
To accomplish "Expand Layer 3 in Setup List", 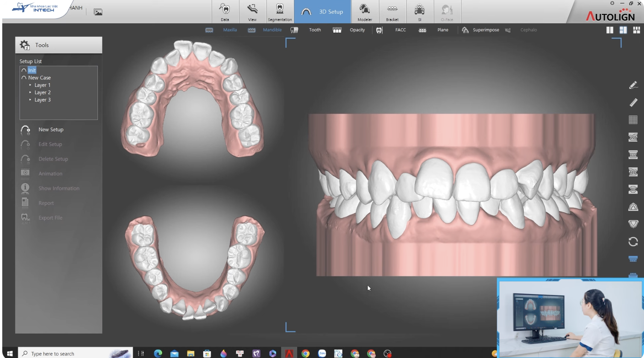I will (30, 100).
